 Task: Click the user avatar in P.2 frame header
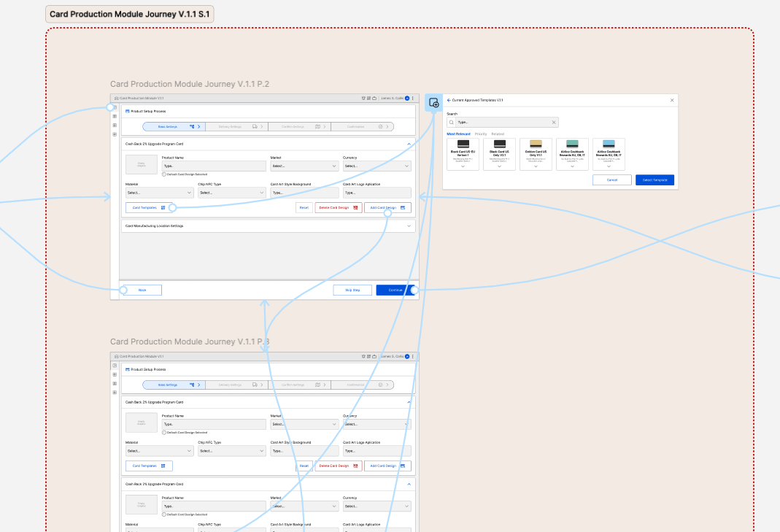(407, 98)
